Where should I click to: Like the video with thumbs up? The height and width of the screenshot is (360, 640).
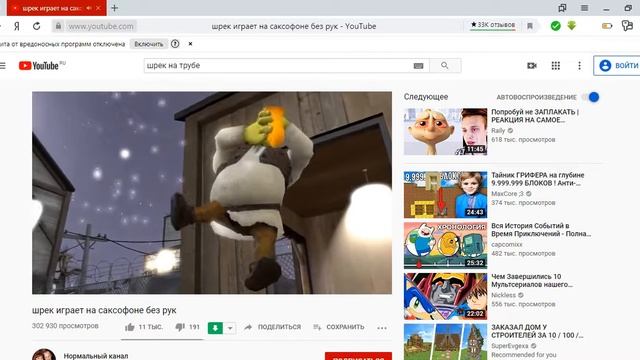(x=130, y=327)
